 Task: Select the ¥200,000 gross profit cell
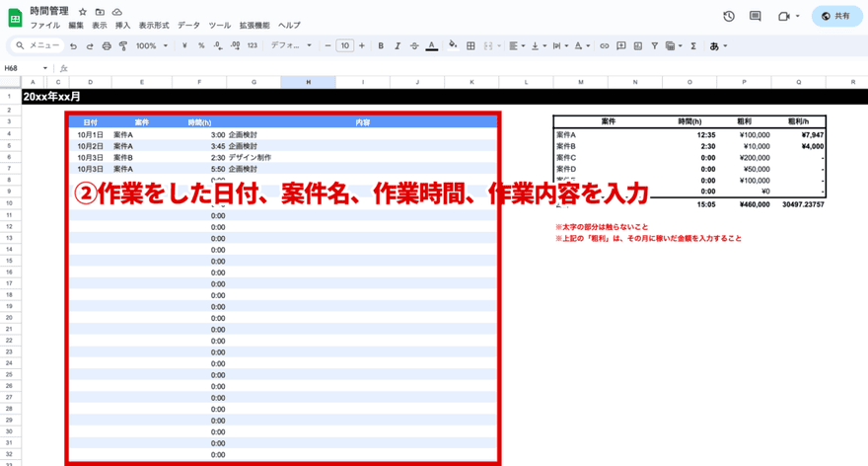[x=744, y=158]
